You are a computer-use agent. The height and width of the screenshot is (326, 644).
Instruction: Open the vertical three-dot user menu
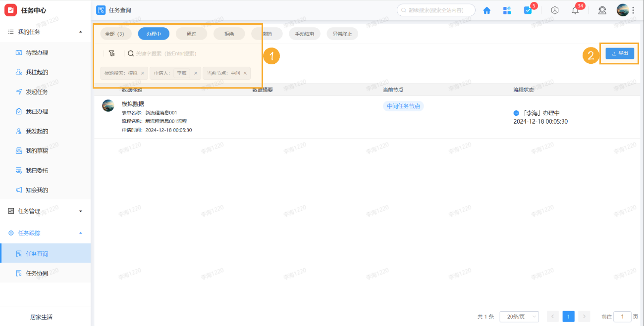click(x=633, y=10)
